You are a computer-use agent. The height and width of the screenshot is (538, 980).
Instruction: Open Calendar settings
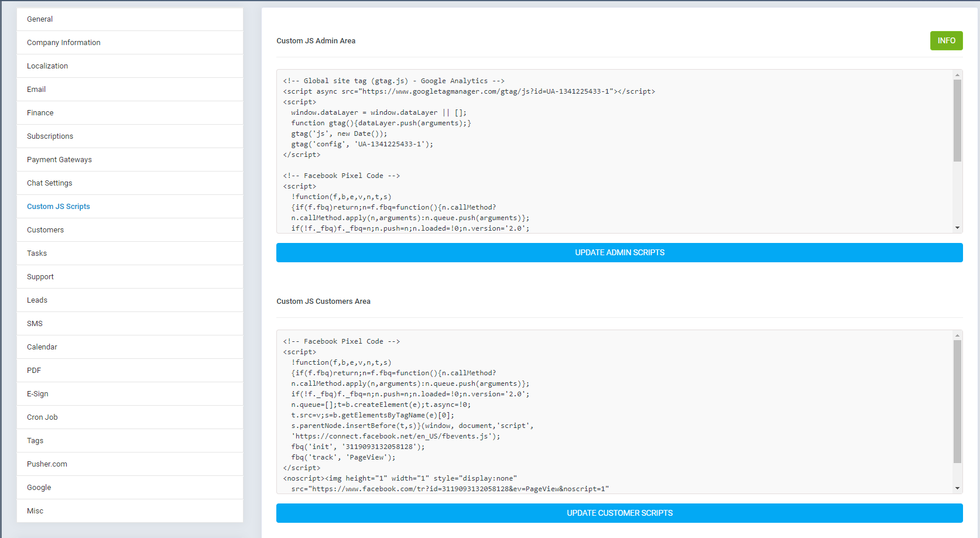point(129,347)
